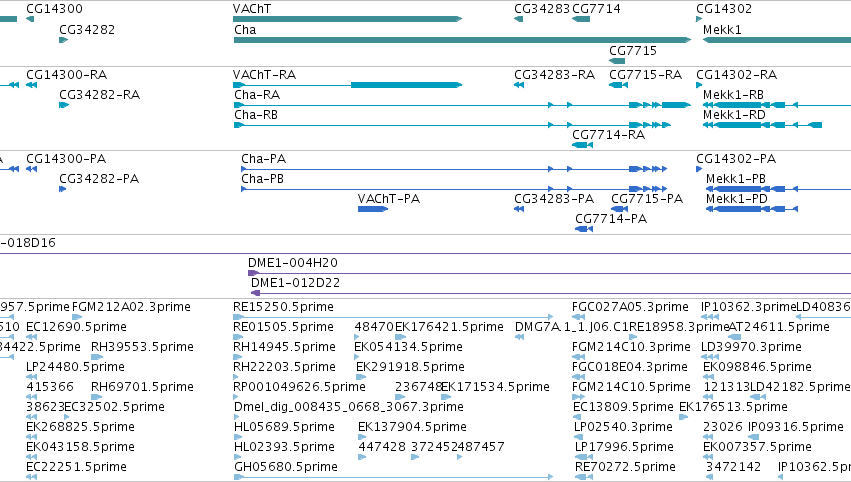851x482 pixels.
Task: Select the VAChT gene bar
Action: click(347, 19)
